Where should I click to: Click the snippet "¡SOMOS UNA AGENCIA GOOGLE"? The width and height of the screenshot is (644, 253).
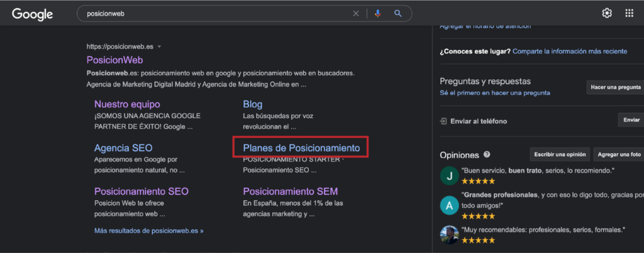[x=147, y=116]
